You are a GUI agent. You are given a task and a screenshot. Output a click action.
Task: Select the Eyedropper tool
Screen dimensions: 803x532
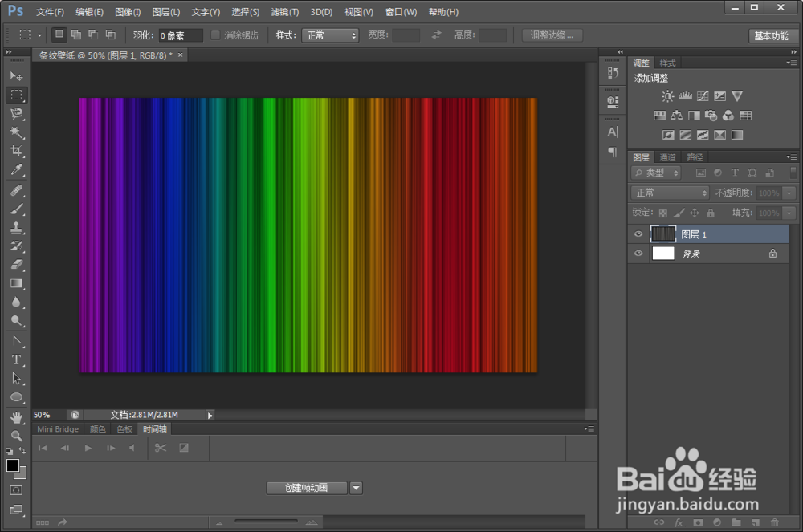[x=16, y=170]
